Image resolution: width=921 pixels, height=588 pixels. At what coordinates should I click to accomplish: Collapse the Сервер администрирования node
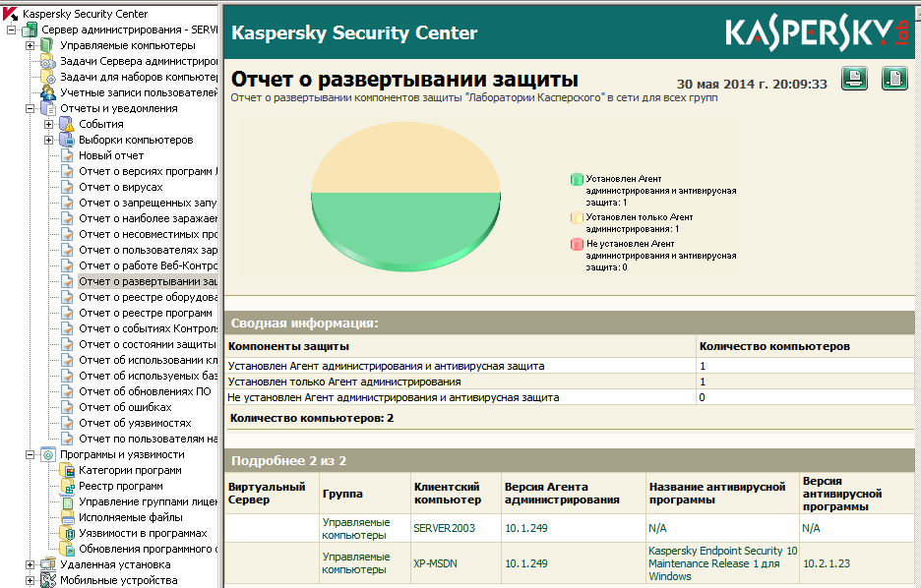11,29
